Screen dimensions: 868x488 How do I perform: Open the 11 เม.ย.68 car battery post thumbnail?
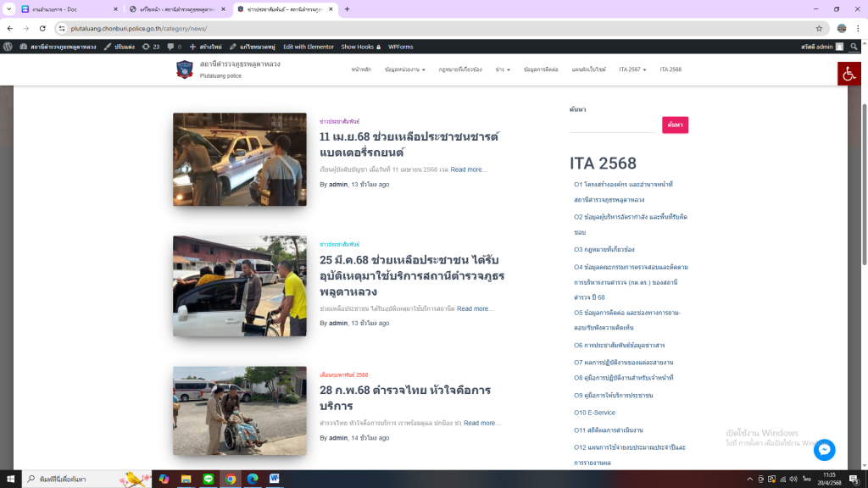[x=239, y=159]
